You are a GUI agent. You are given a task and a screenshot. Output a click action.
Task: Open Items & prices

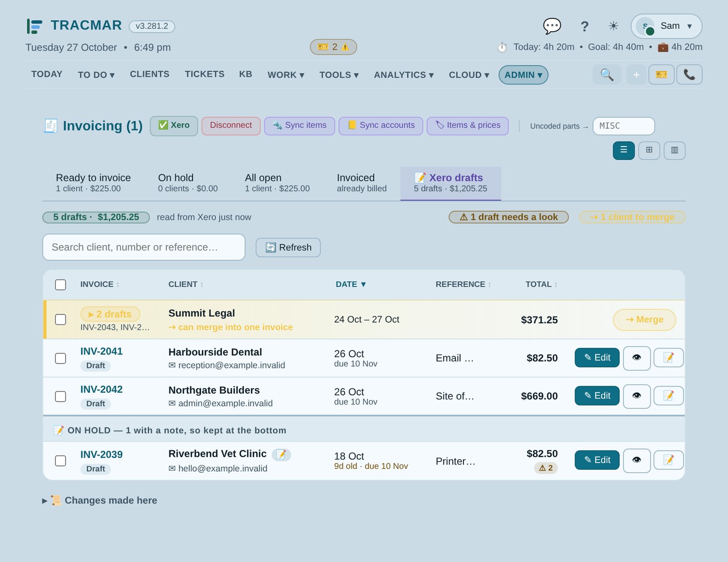468,126
